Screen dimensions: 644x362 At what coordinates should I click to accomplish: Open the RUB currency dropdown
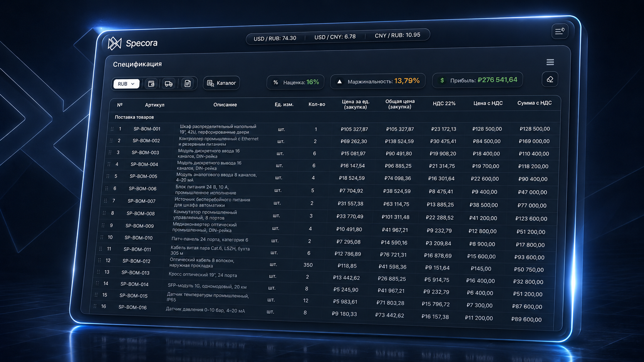tap(126, 83)
